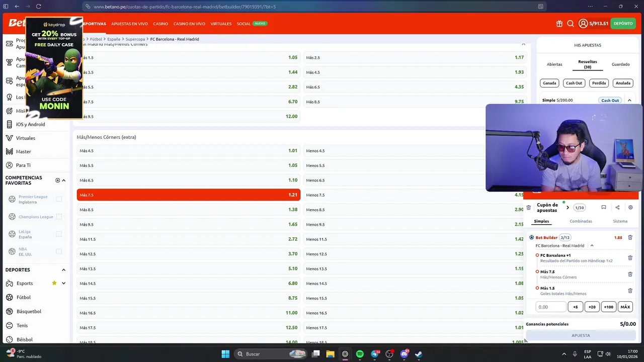Open Discord from the taskbar
Screen dimensions: 644x362
pos(404,354)
